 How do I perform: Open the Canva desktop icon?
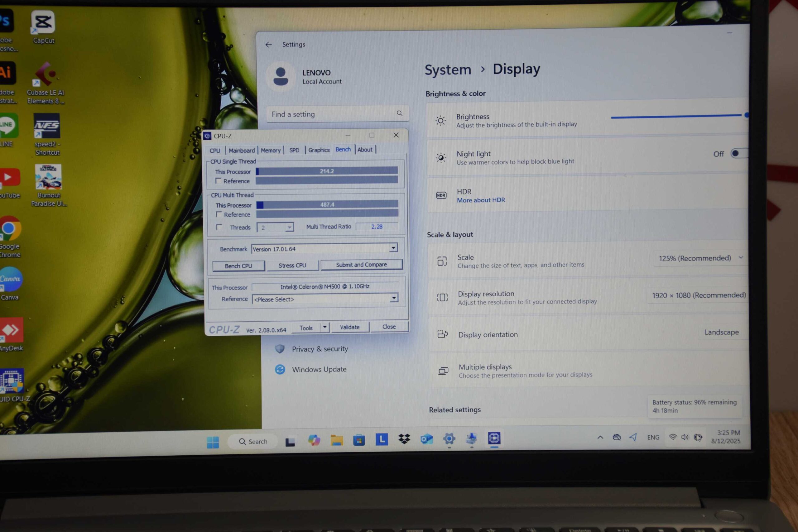[10, 284]
